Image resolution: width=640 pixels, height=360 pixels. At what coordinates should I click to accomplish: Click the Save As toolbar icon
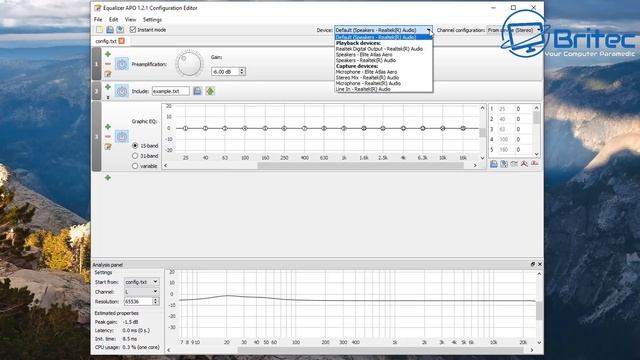coord(120,30)
